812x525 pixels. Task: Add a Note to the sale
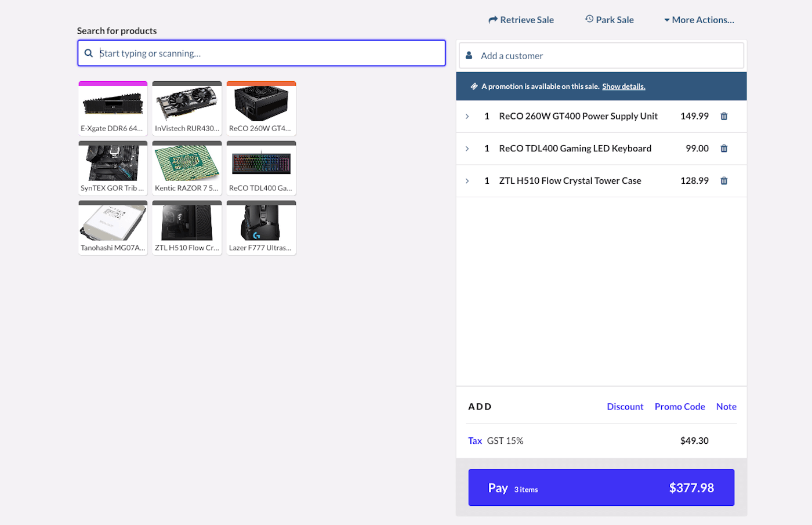pos(726,407)
